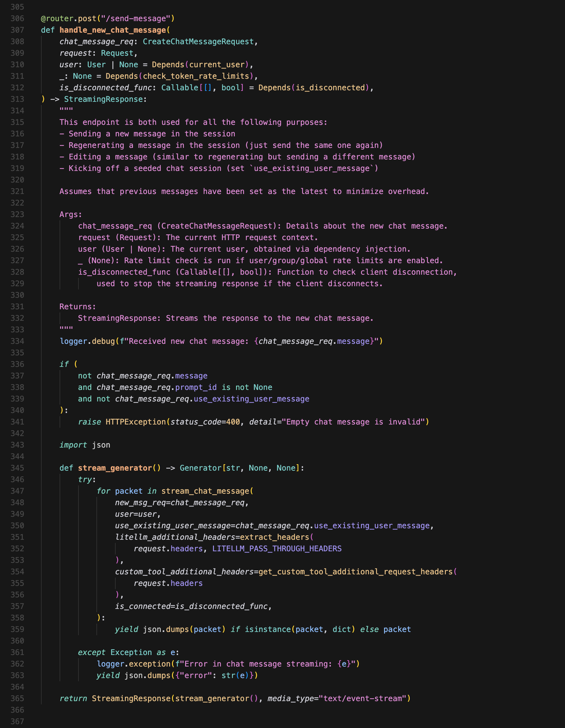The width and height of the screenshot is (565, 728).
Task: Click line number 345 in the gutter
Action: click(18, 468)
